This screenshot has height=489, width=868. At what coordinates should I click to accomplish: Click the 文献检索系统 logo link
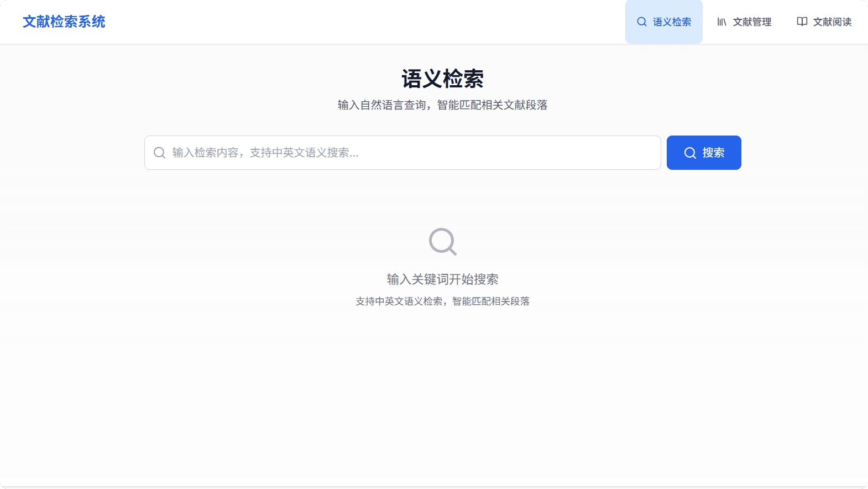pos(64,22)
